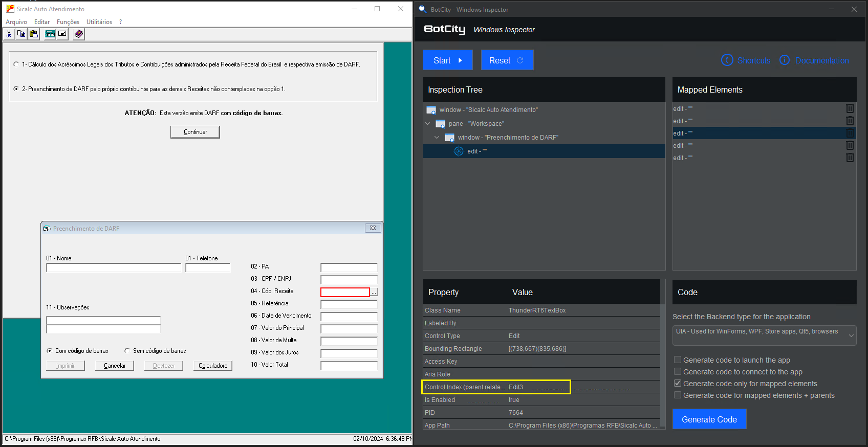Click the BotCity magnifier icon in the title bar
This screenshot has height=447, width=868.
click(423, 9)
